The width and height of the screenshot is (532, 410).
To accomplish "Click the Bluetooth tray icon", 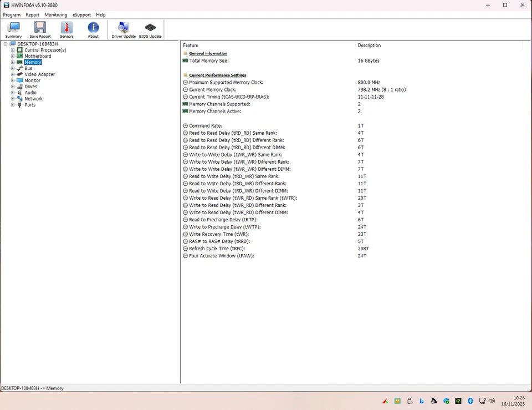I will [x=470, y=401].
